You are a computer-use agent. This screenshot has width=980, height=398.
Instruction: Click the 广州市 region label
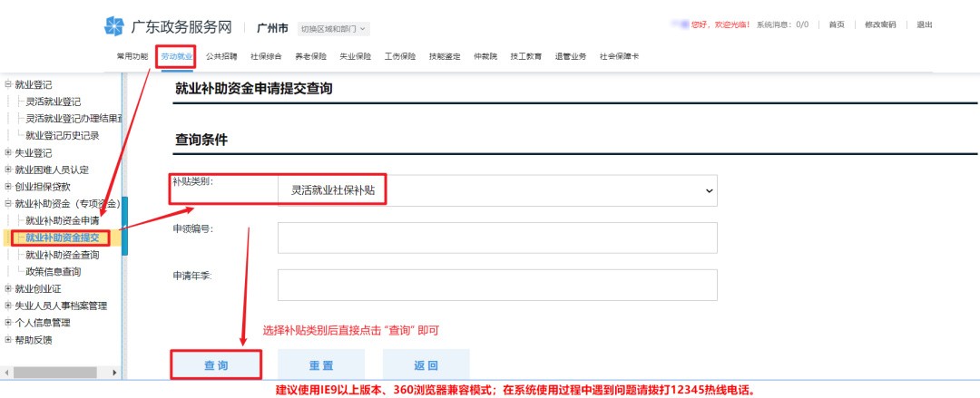(x=272, y=29)
